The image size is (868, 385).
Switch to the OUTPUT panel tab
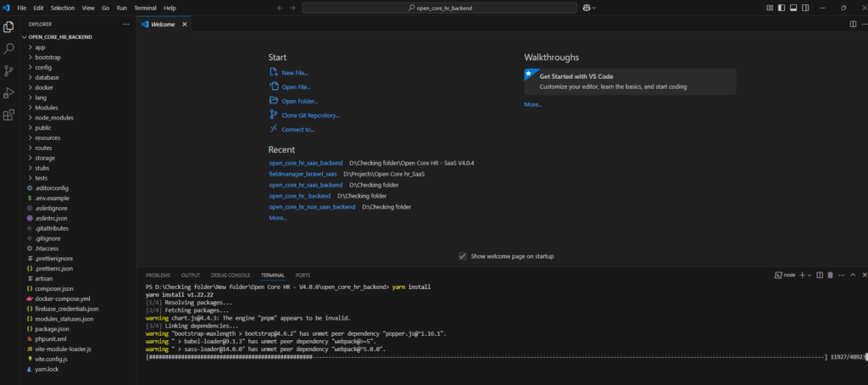tap(191, 276)
